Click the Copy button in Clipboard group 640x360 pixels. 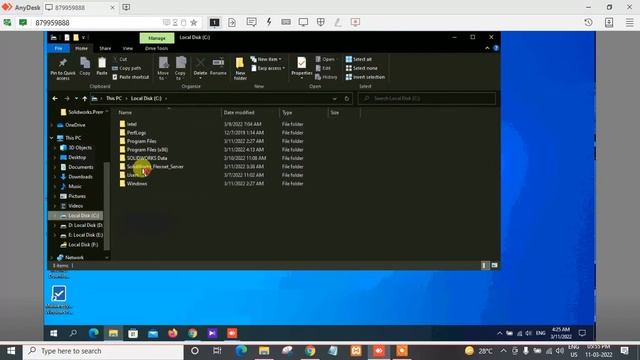tap(85, 67)
